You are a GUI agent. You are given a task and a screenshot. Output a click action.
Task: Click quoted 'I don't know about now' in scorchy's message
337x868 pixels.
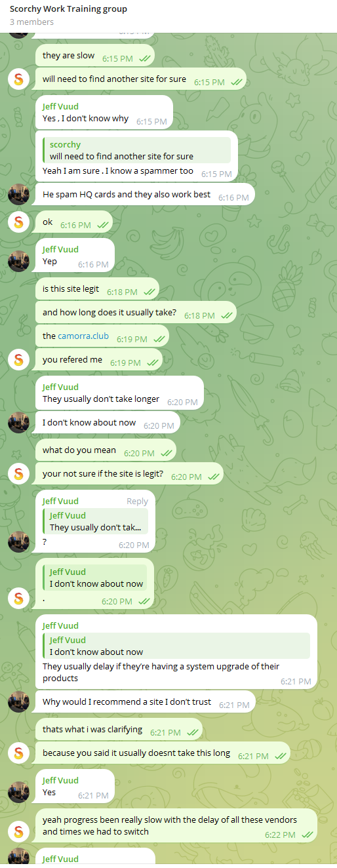coord(94,578)
